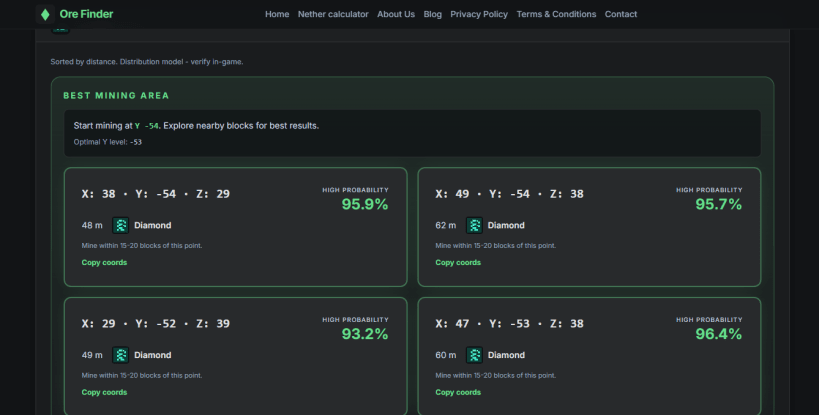Open the Contact page
The height and width of the screenshot is (415, 819).
pyautogui.click(x=621, y=14)
